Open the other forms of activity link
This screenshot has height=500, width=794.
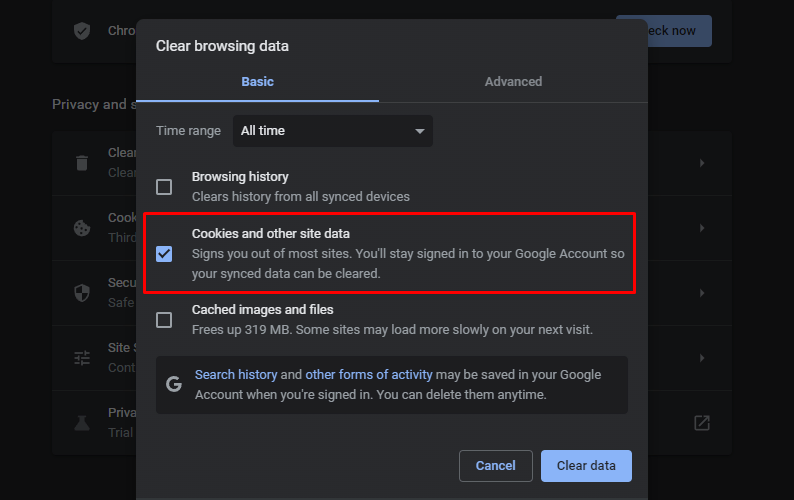[369, 375]
